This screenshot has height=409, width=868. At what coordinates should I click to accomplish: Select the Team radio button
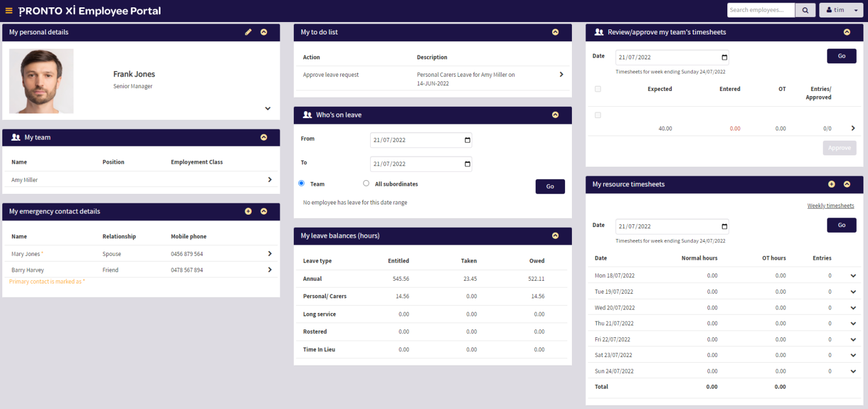tap(301, 183)
